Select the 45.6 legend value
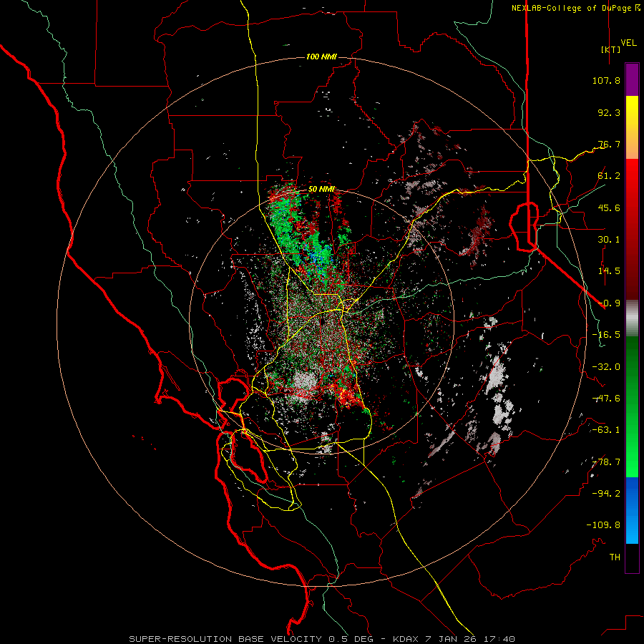This screenshot has height=644, width=644. [609, 208]
